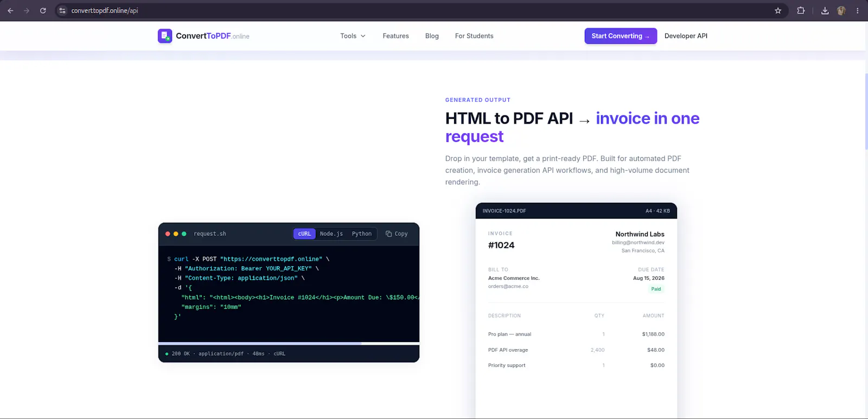Viewport: 868px width, 419px height.
Task: Click the Northwind Labs company name
Action: [640, 234]
